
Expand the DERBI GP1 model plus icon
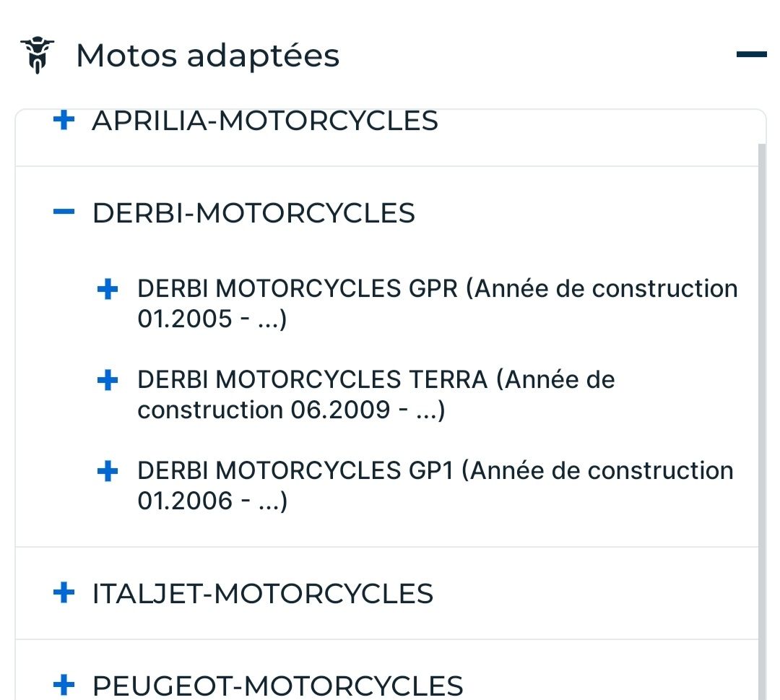(107, 472)
